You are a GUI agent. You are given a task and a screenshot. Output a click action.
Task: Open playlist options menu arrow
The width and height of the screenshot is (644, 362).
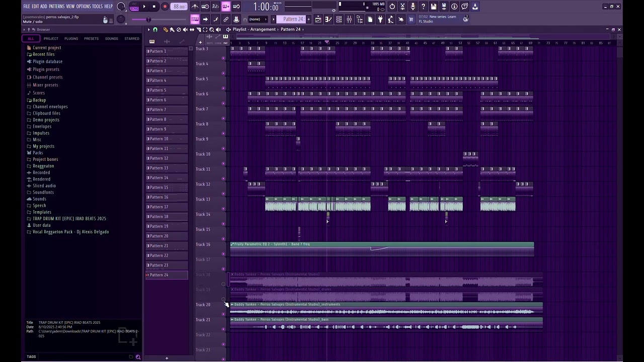tap(149, 30)
